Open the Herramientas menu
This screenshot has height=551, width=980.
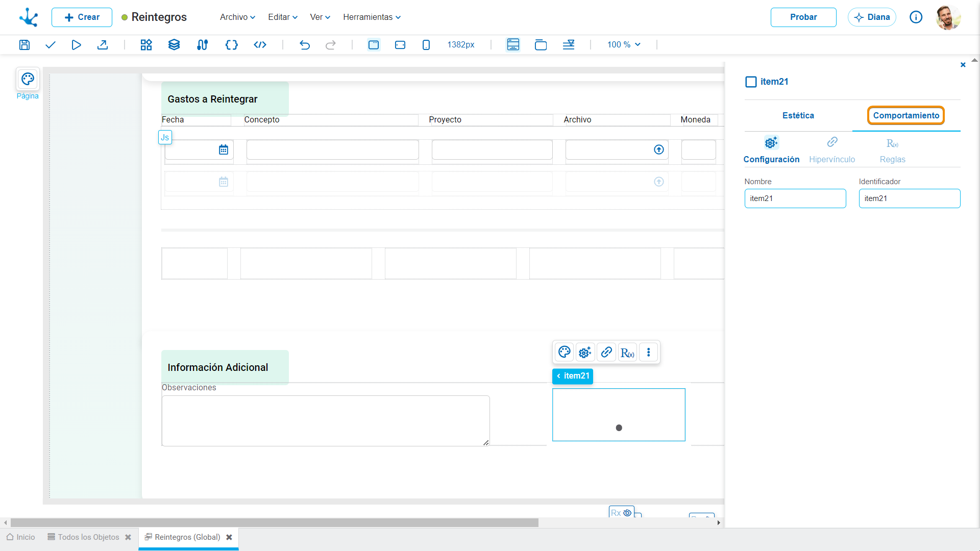(372, 17)
